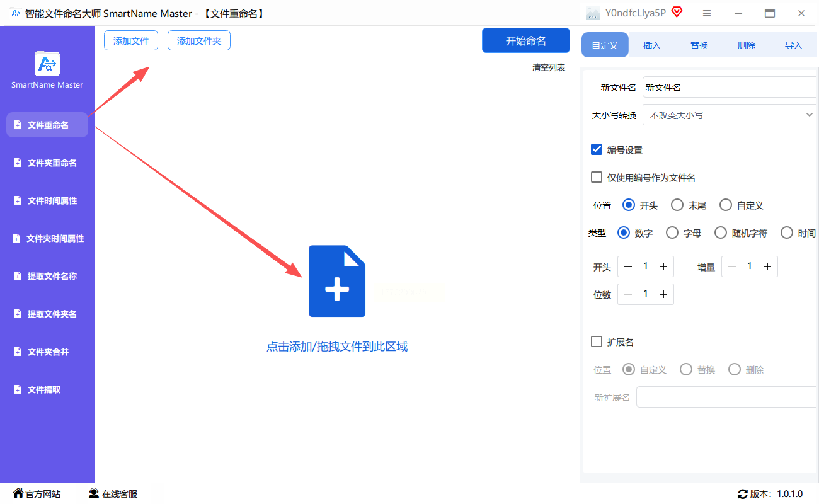
Task: Decrease the 开头 start number
Action: [628, 267]
